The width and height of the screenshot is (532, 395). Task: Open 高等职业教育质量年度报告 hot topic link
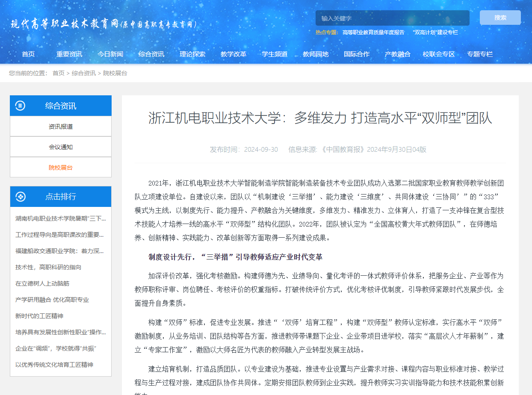tap(373, 32)
